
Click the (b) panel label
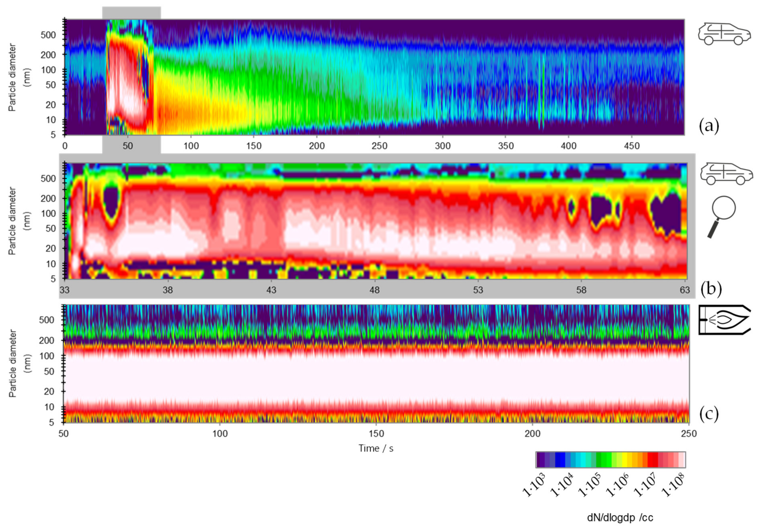click(x=711, y=289)
